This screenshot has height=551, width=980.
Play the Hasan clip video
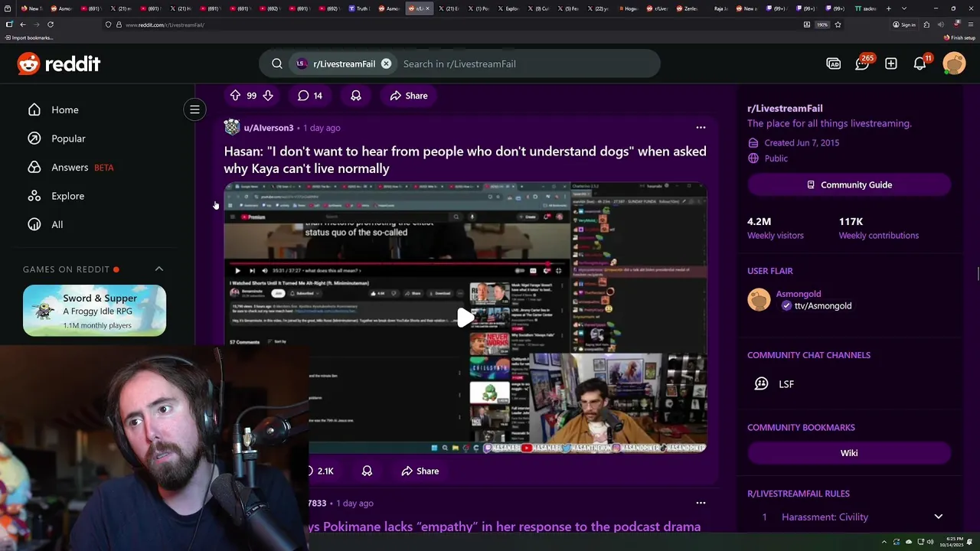coord(465,318)
